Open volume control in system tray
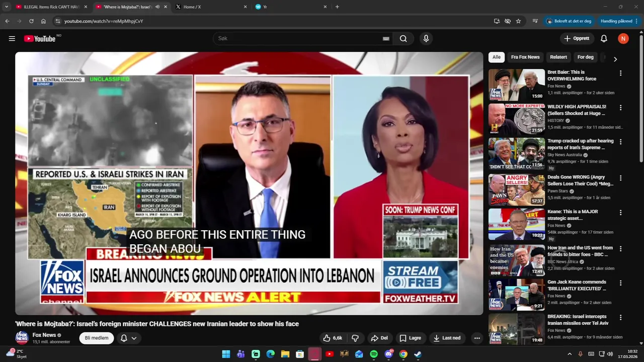 (610, 354)
